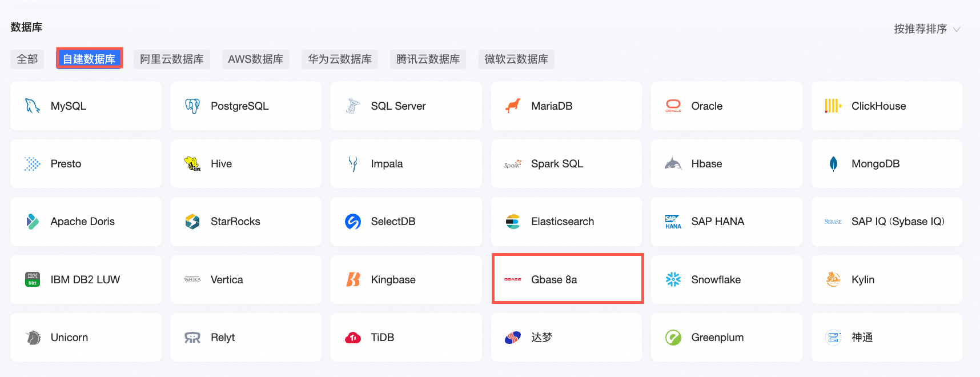Click the Spark SQL logo icon
Screen dimensions: 980x377
pos(513,164)
